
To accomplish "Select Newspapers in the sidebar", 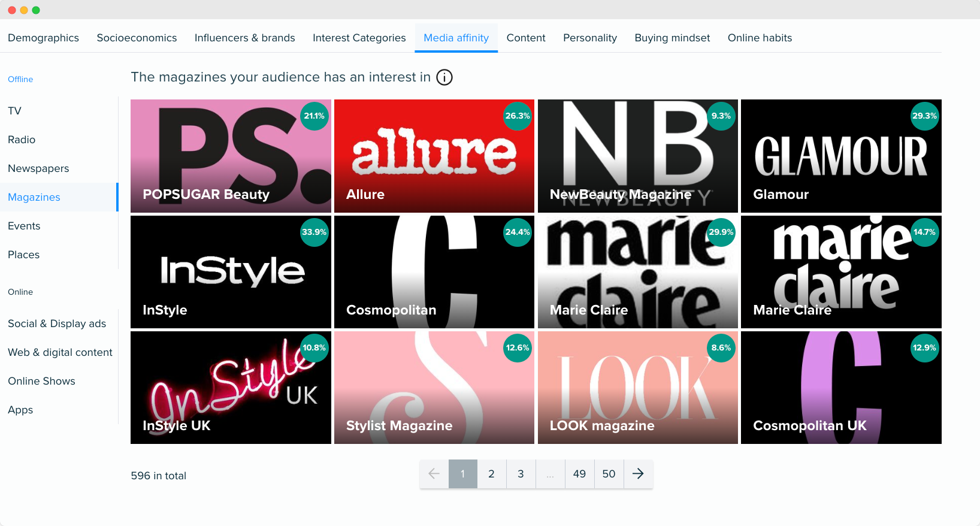I will (59, 168).
